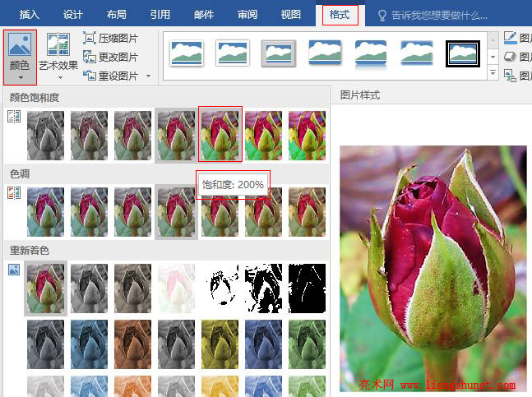Apply the dark gray recolor thumbnail

pyautogui.click(x=45, y=344)
